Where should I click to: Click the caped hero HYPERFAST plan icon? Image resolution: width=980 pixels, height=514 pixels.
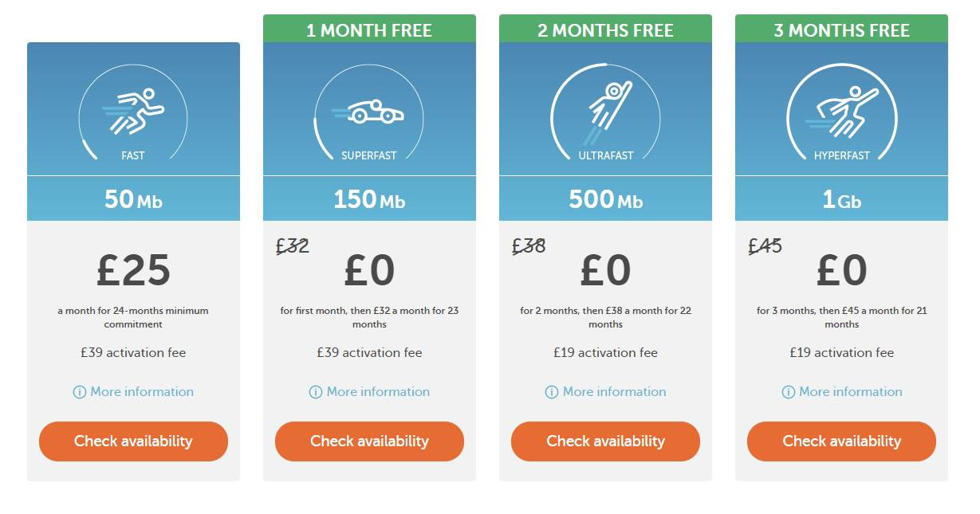coord(841,112)
